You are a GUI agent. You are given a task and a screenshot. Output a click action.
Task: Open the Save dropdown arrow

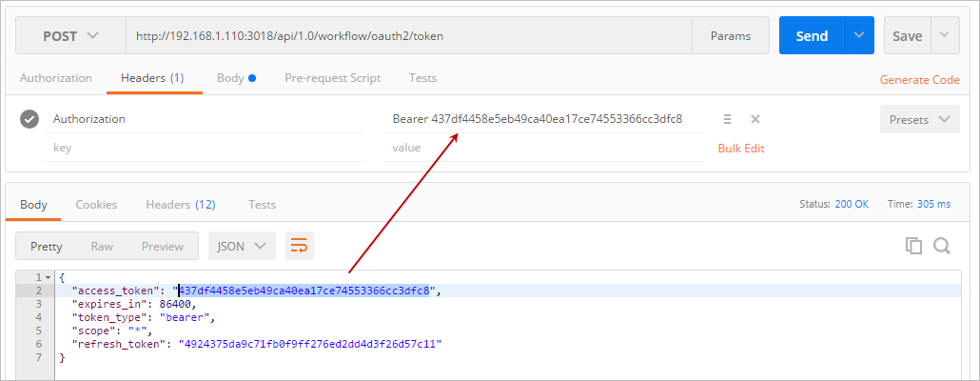click(944, 36)
